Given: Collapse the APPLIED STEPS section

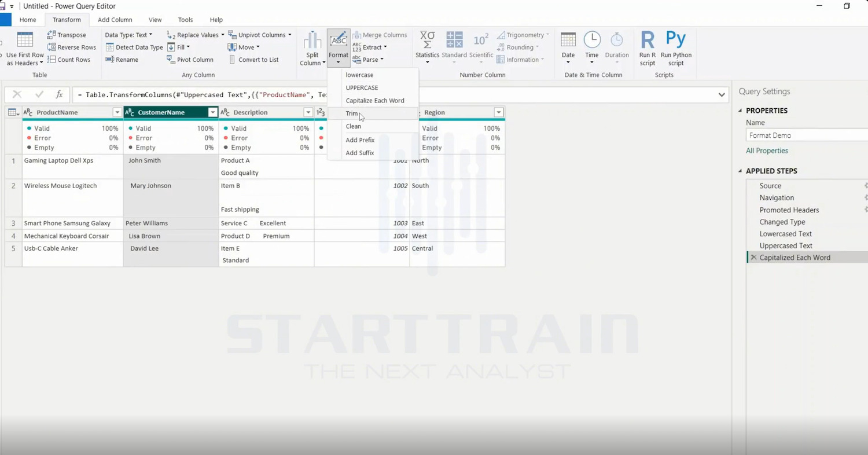Looking at the screenshot, I should click(740, 171).
